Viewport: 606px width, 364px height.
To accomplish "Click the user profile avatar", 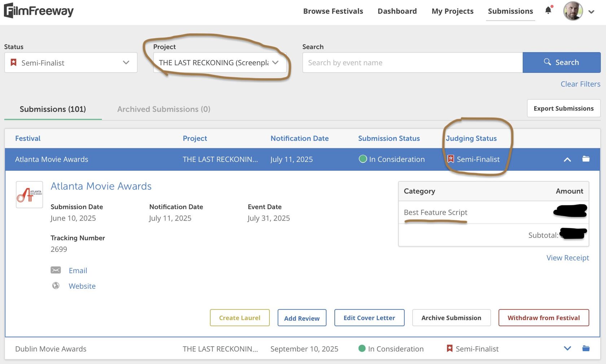I will coord(573,11).
